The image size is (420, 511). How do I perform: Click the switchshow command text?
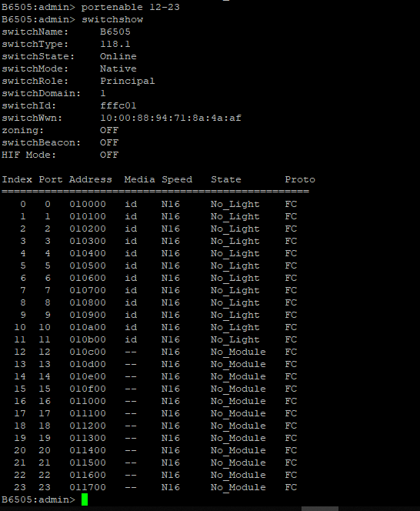tap(112, 19)
